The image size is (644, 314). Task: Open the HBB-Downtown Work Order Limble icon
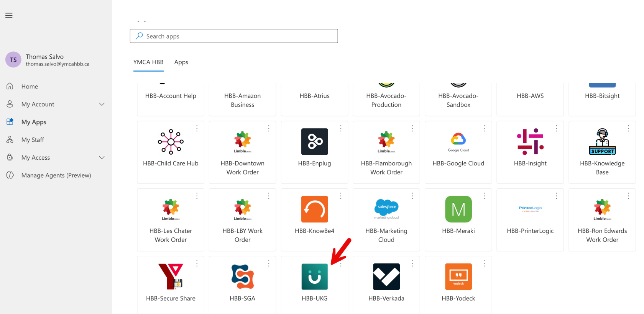[x=243, y=142]
